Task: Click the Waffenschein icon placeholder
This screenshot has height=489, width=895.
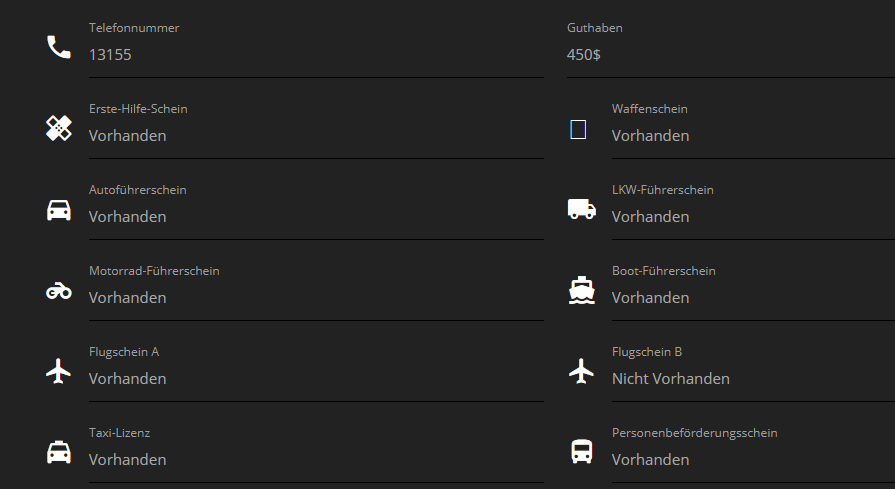Action: click(x=578, y=129)
